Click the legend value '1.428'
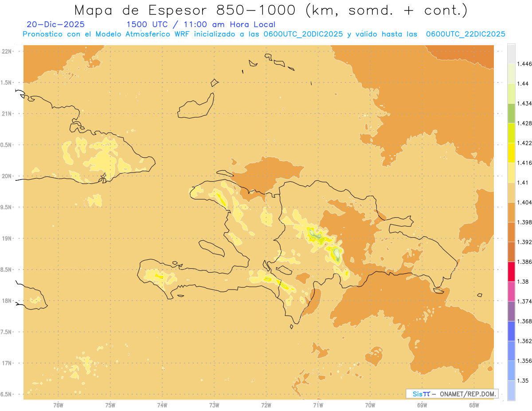Screen dimensions: 532x411 coord(524,123)
